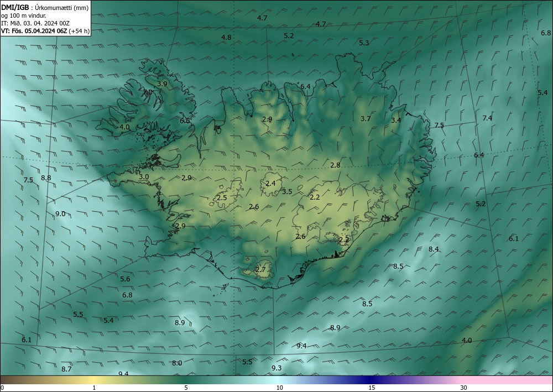Image resolution: width=553 pixels, height=392 pixels.
Task: Click the 2.4 value inside the glacier outline
Action: pyautogui.click(x=270, y=184)
